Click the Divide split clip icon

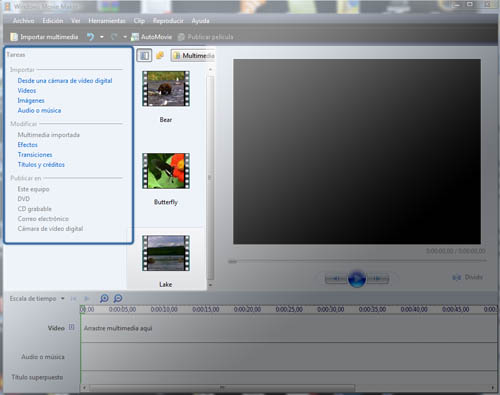[x=457, y=277]
